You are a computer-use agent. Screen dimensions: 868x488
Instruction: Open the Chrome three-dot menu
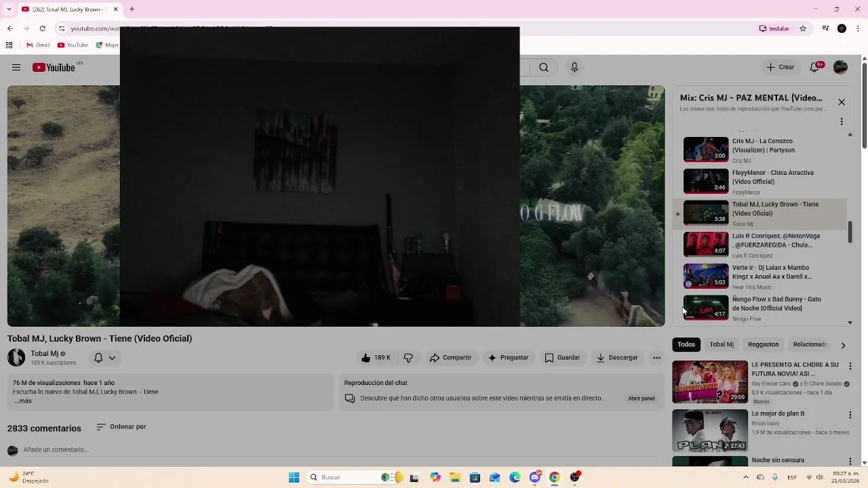point(859,28)
